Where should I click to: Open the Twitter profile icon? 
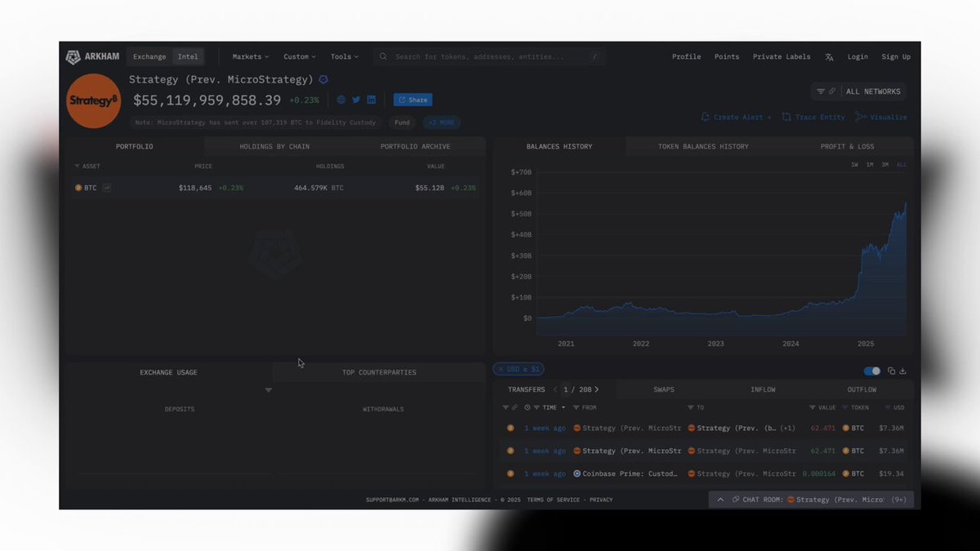(x=356, y=100)
